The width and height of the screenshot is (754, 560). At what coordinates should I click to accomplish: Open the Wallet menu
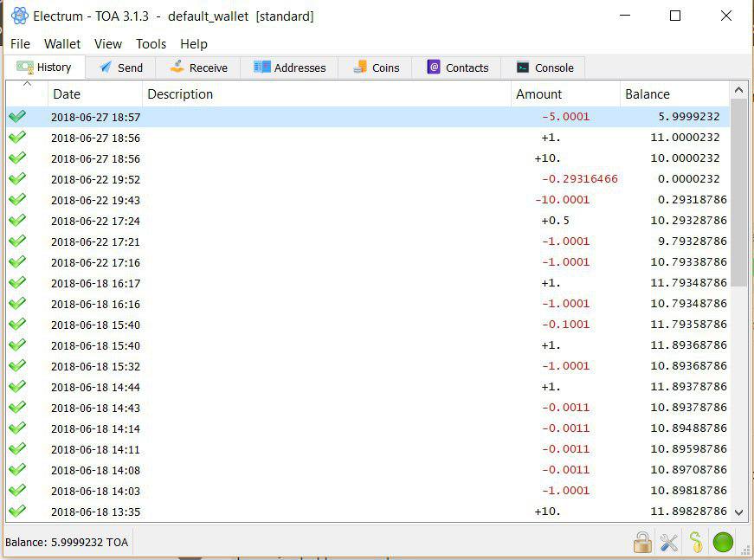click(x=62, y=44)
